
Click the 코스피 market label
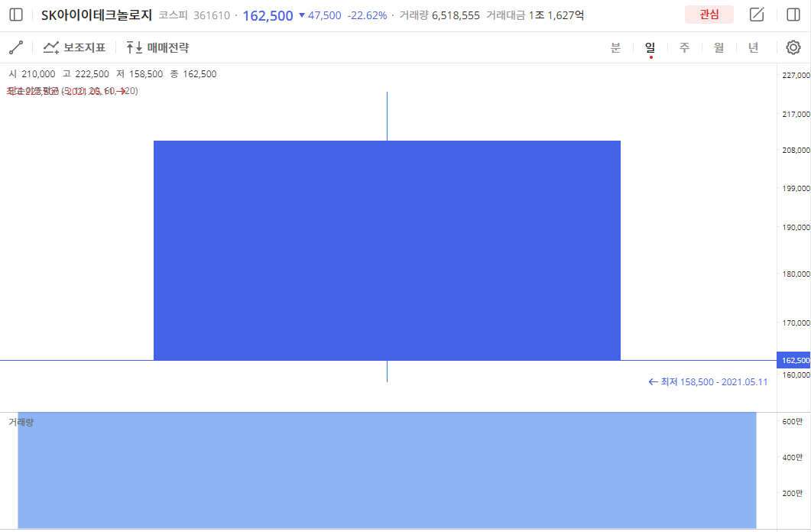click(x=174, y=15)
